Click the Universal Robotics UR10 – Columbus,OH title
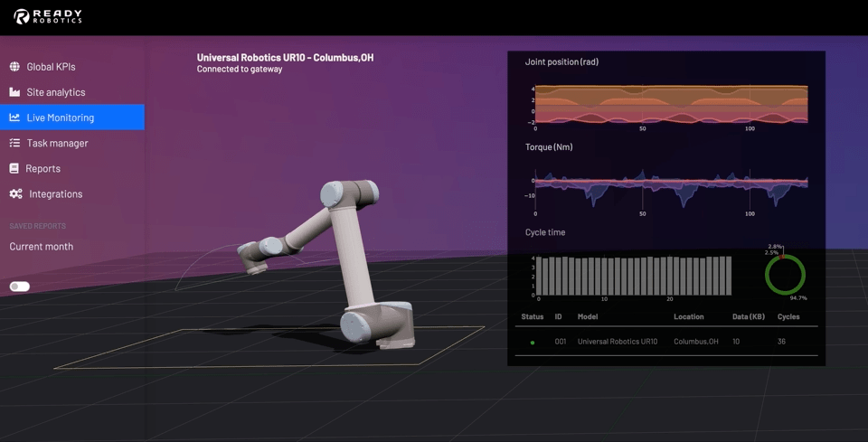The height and width of the screenshot is (442, 868). pyautogui.click(x=285, y=58)
